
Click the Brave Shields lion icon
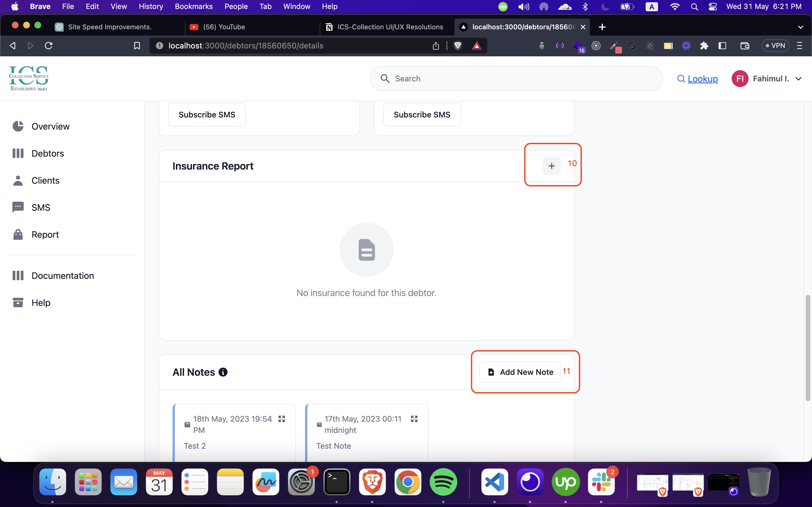[x=458, y=46]
